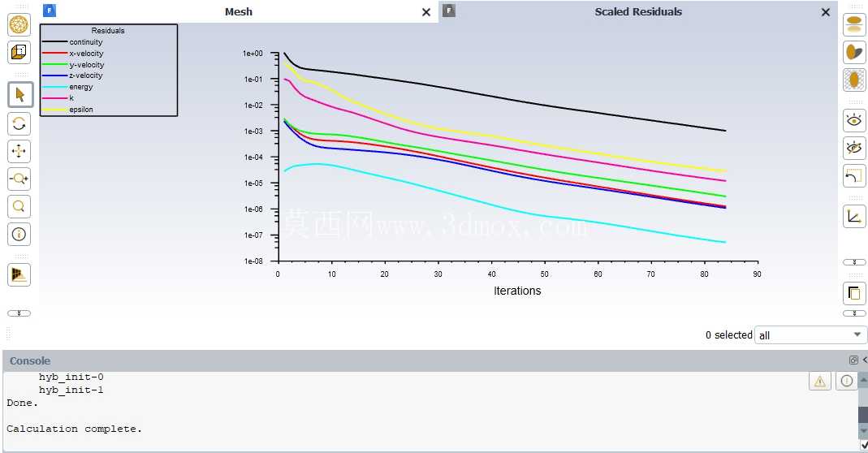Image resolution: width=868 pixels, height=453 pixels.
Task: Expand the right toolbar upper overflow chevron
Action: 854,262
